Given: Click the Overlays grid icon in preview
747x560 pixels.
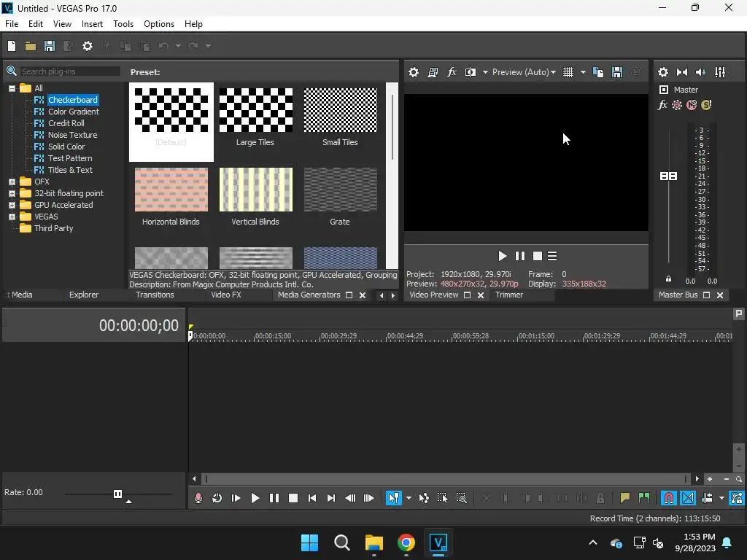Looking at the screenshot, I should point(568,72).
